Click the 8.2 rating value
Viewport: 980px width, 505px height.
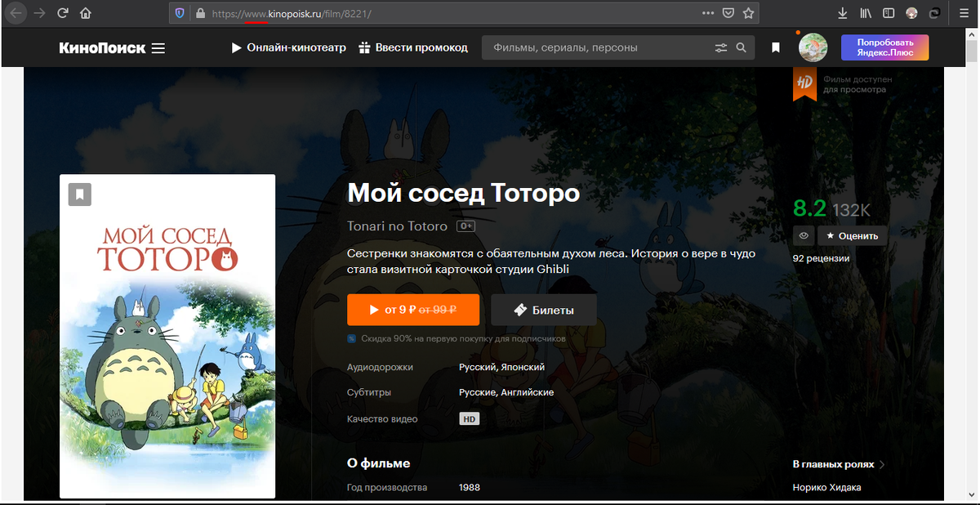(809, 208)
